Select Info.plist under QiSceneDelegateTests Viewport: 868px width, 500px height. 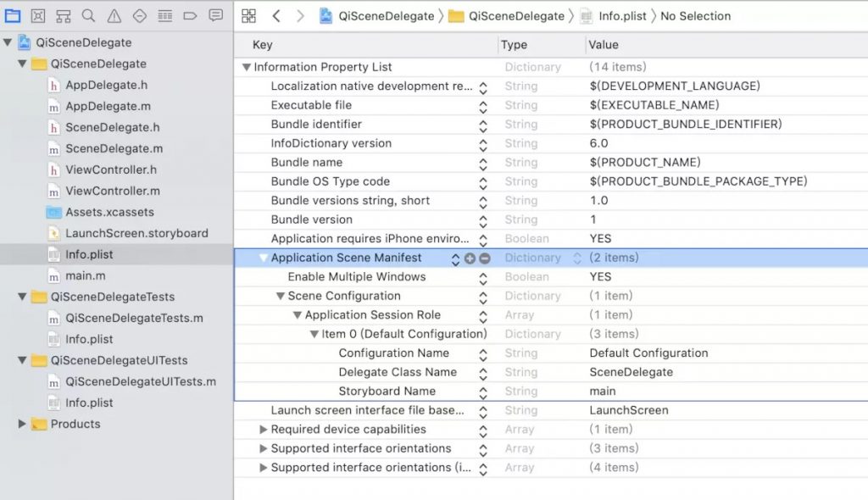pos(89,340)
